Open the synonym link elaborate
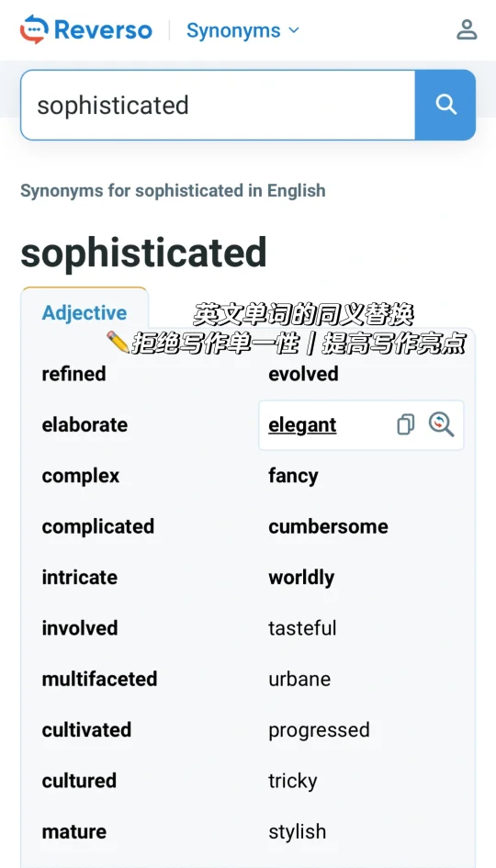This screenshot has height=868, width=496. click(85, 425)
